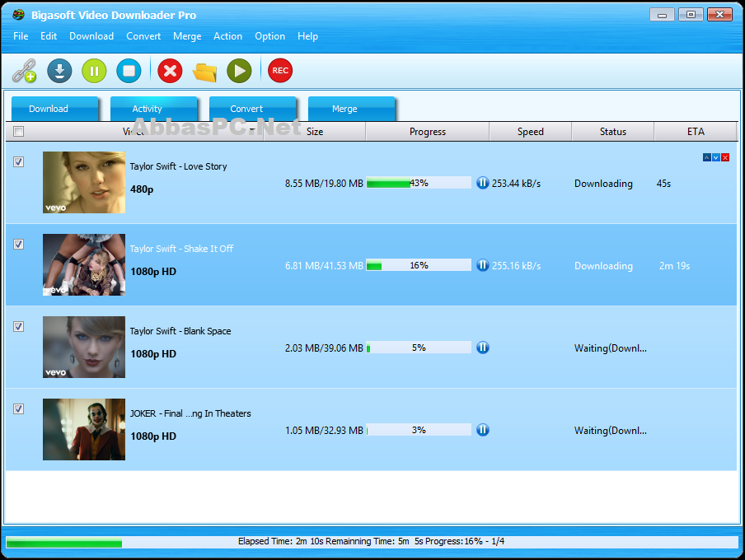Screen dimensions: 745x560
Task: Switch to the Download tab
Action: (54, 109)
